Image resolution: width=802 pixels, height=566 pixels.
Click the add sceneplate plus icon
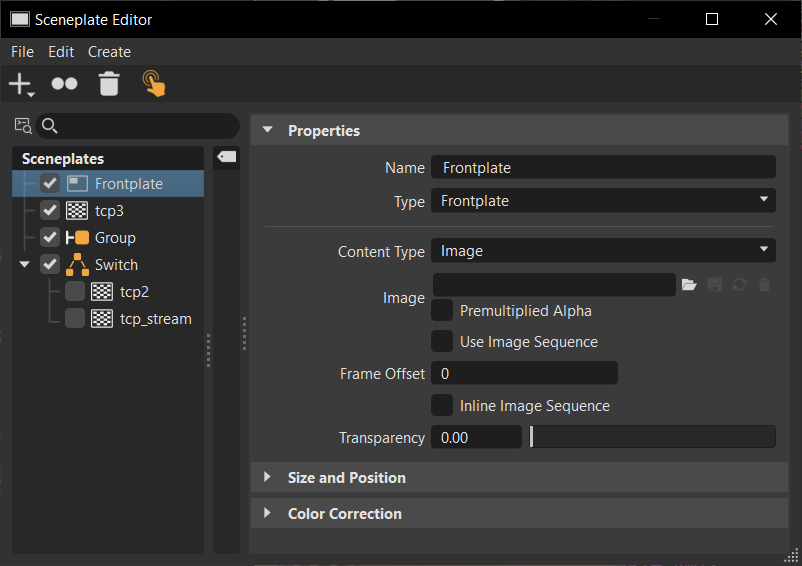click(x=19, y=84)
